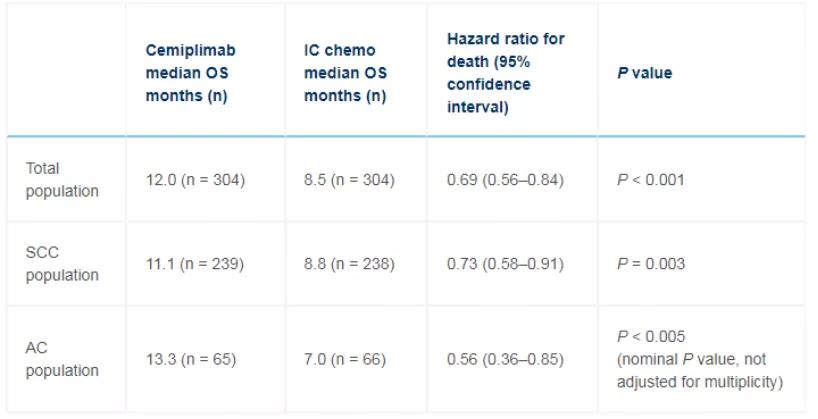The image size is (818, 419).
Task: Select hazard ratio 0.56 (0.36–0.85) cell
Action: (x=506, y=360)
